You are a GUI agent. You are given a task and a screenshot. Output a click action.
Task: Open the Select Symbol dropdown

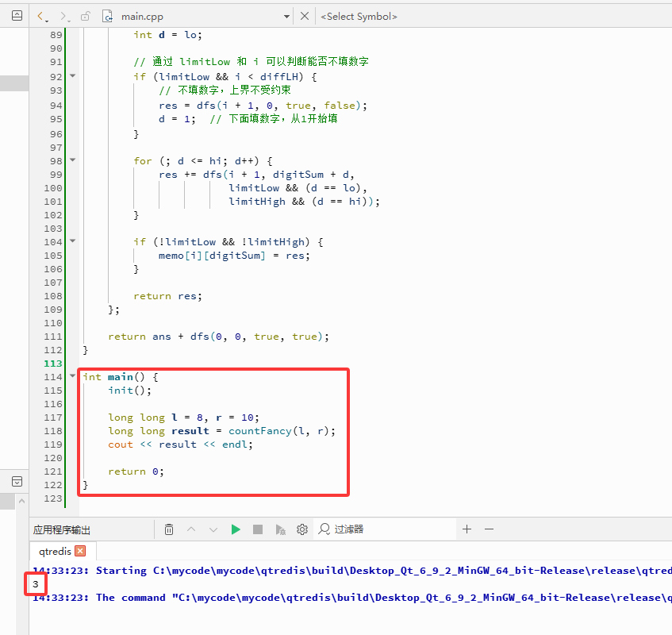(x=359, y=17)
